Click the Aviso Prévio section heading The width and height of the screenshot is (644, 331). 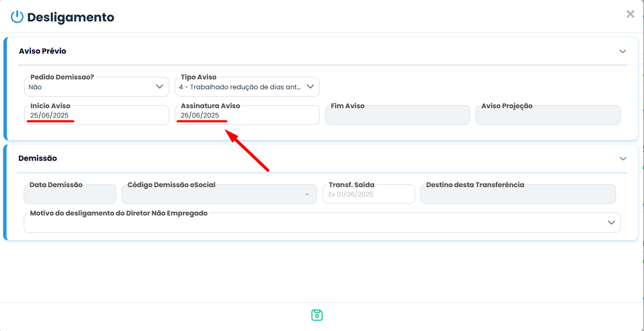(x=43, y=51)
